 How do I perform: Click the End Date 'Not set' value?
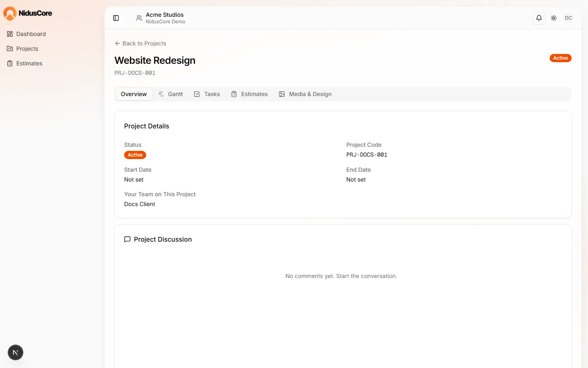pyautogui.click(x=356, y=180)
